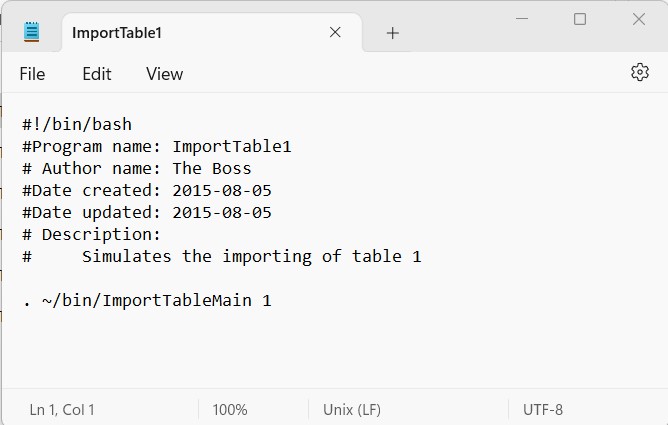This screenshot has height=425, width=668.
Task: Open the Notepad settings gear
Action: pos(639,72)
